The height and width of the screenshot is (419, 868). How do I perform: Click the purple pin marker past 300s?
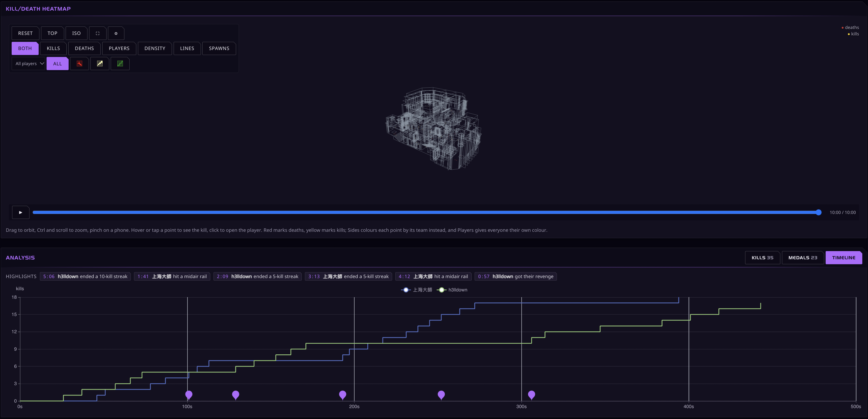[x=531, y=395]
